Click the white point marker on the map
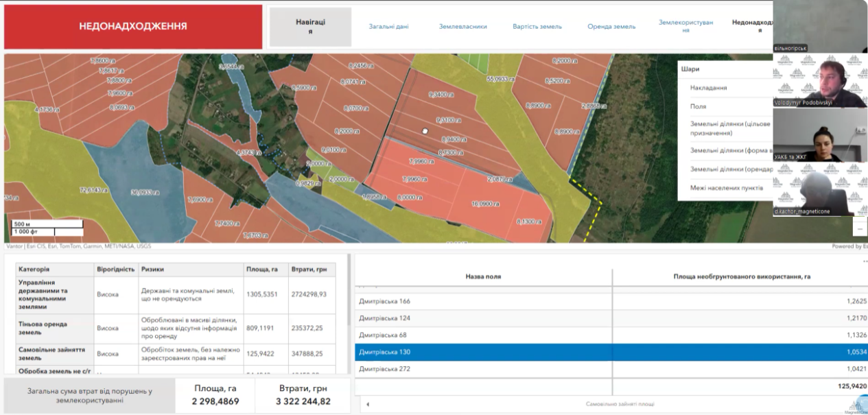 coord(425,130)
